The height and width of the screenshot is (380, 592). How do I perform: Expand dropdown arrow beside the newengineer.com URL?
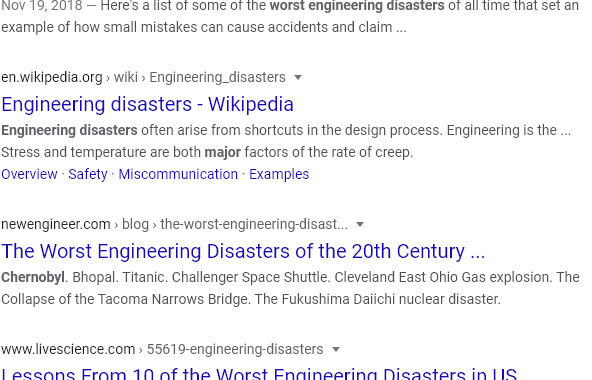pyautogui.click(x=360, y=224)
